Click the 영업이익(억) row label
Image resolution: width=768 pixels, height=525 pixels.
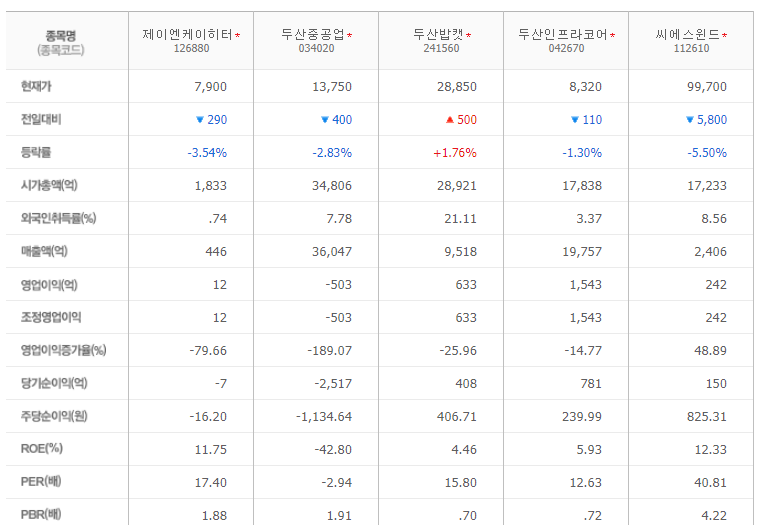(x=49, y=285)
